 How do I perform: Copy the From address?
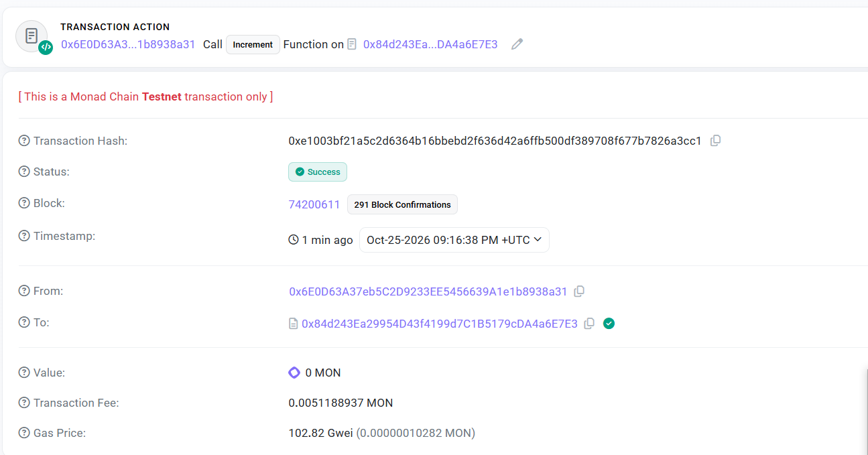580,291
